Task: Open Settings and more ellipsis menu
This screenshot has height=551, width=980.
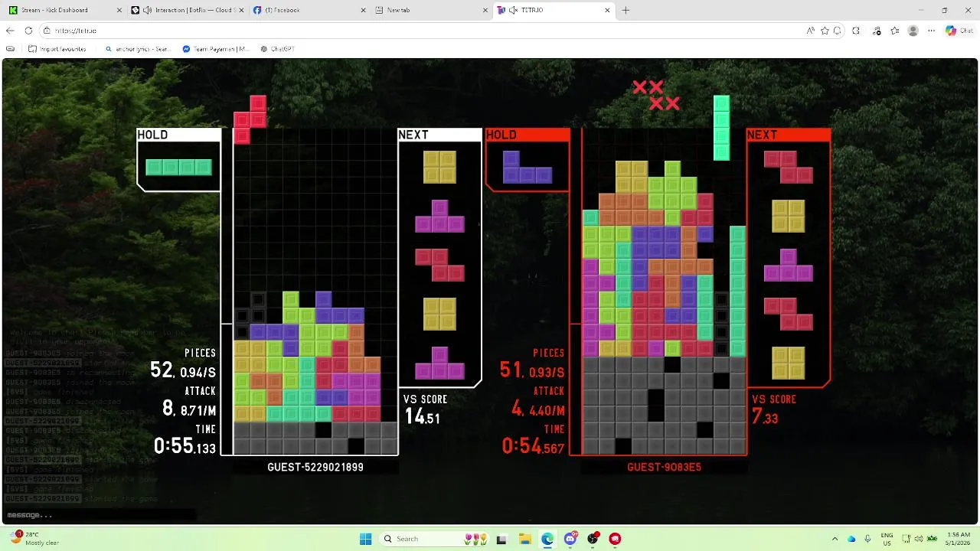Action: (x=931, y=31)
